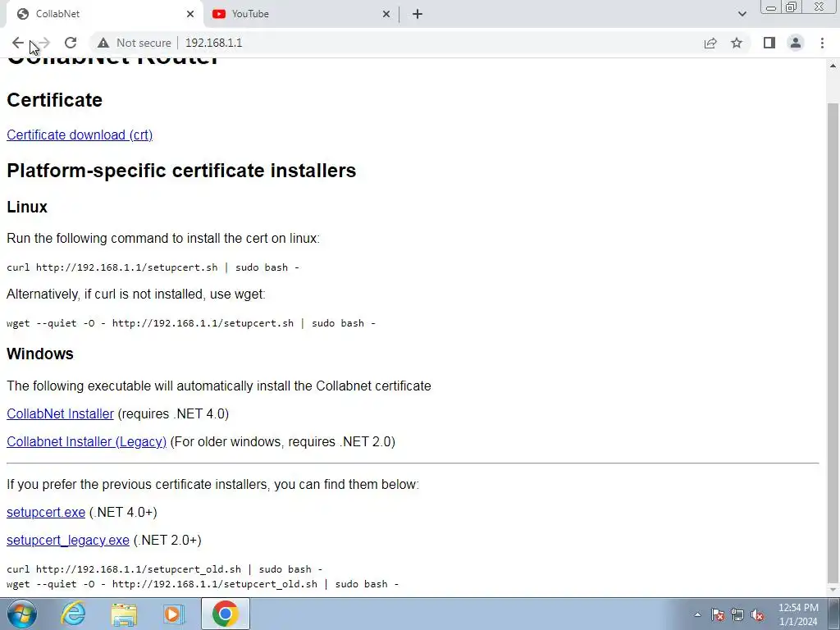Open Windows Explorer folder on taskbar
Image resolution: width=840 pixels, height=630 pixels.
tap(124, 614)
